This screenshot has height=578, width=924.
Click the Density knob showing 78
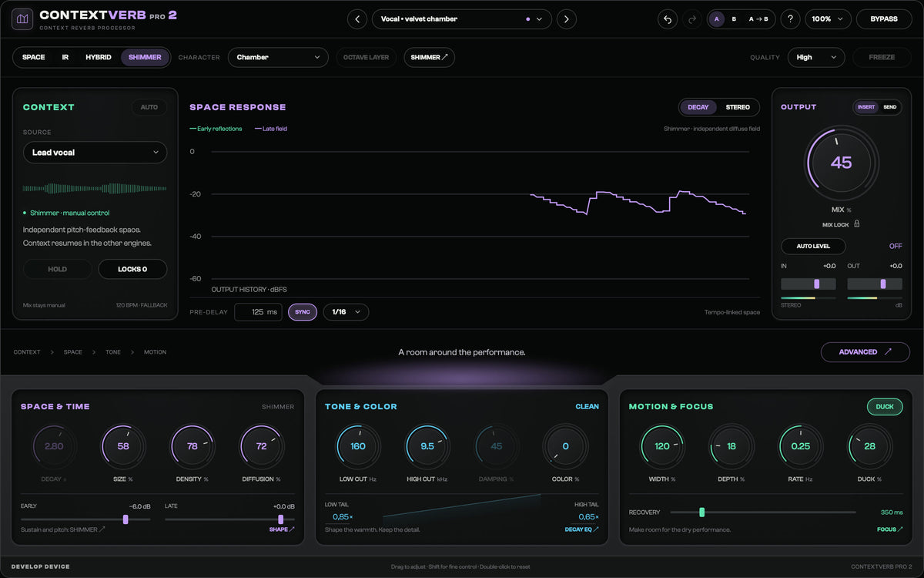pyautogui.click(x=192, y=446)
